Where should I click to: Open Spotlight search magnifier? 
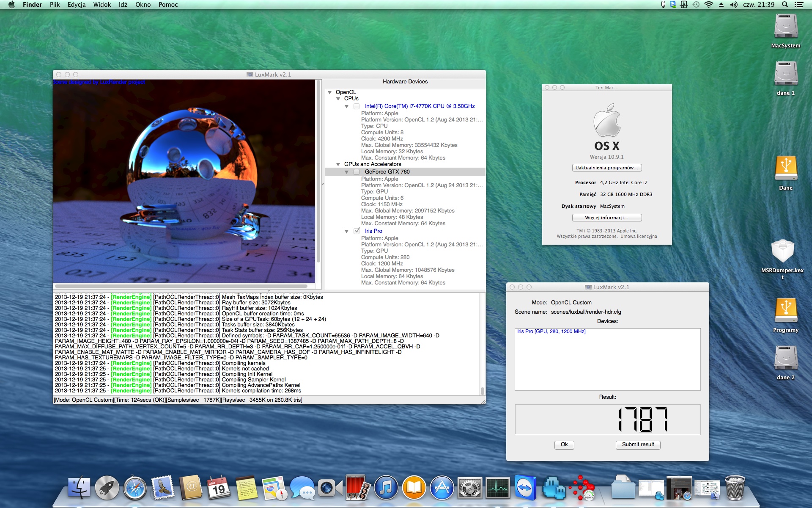[785, 5]
